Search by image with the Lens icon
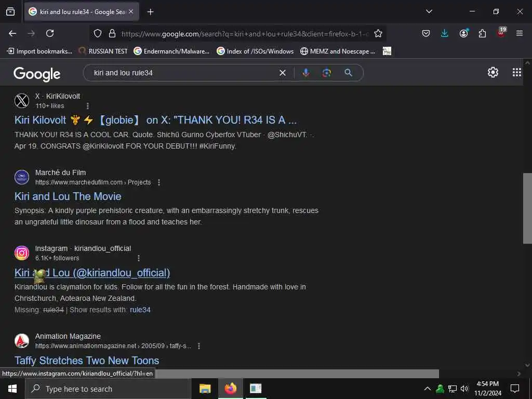 (x=327, y=73)
